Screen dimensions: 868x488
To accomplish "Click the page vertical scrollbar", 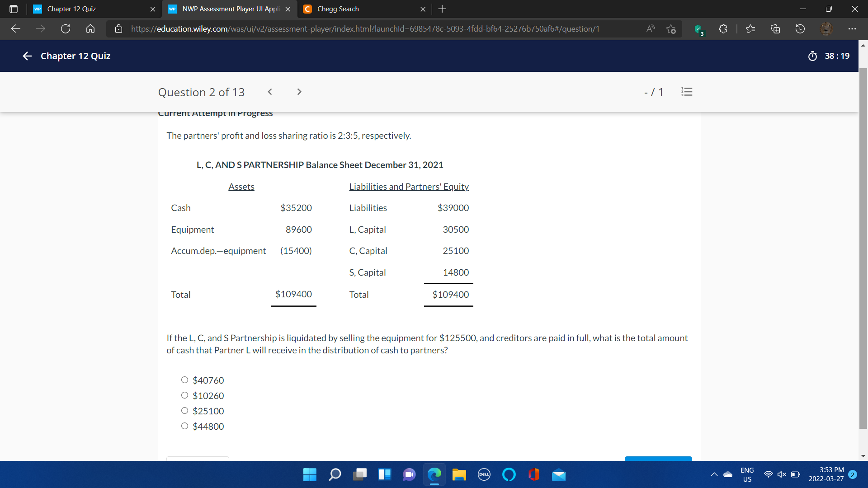I will pyautogui.click(x=863, y=249).
